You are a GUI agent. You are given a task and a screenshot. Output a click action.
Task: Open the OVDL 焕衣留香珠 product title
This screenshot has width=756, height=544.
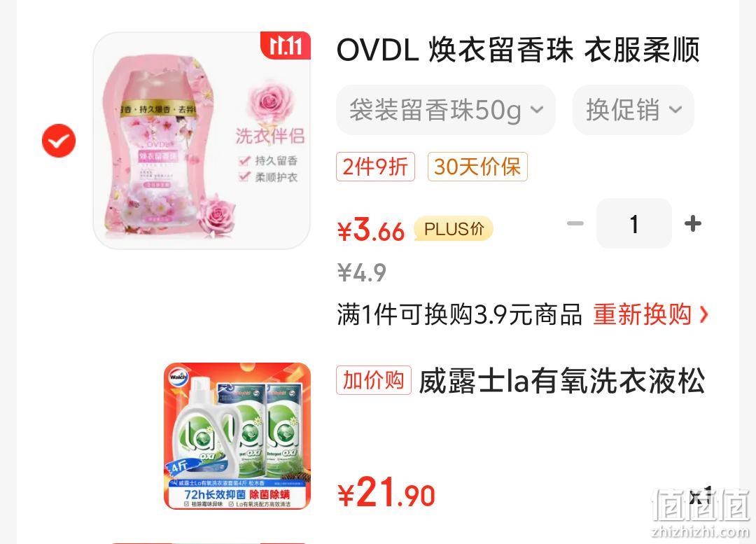[518, 50]
